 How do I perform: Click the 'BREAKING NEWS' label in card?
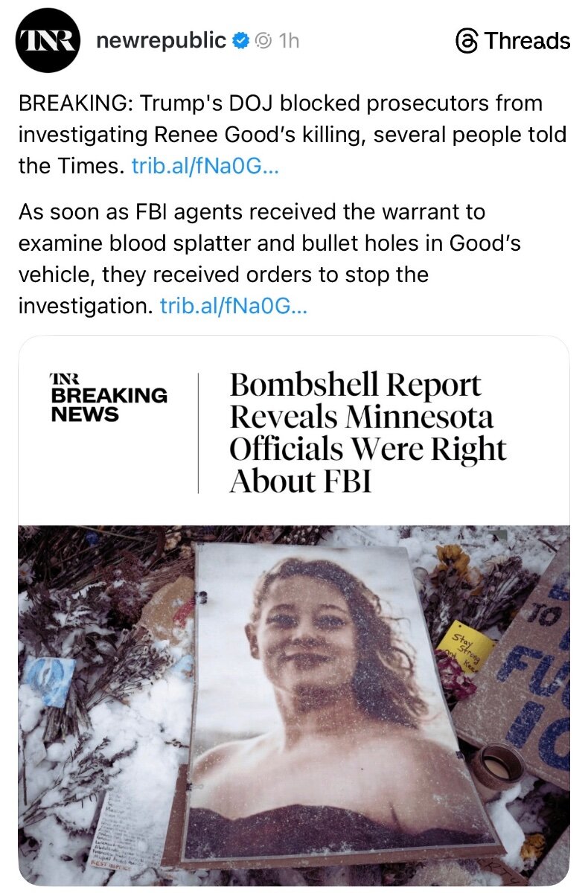tap(109, 404)
